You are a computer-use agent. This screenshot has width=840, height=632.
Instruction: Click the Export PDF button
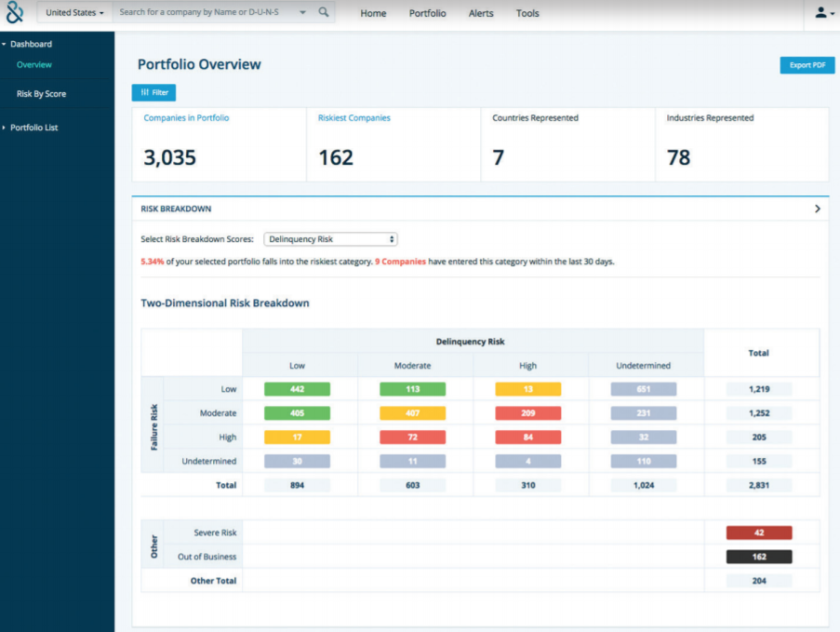807,64
